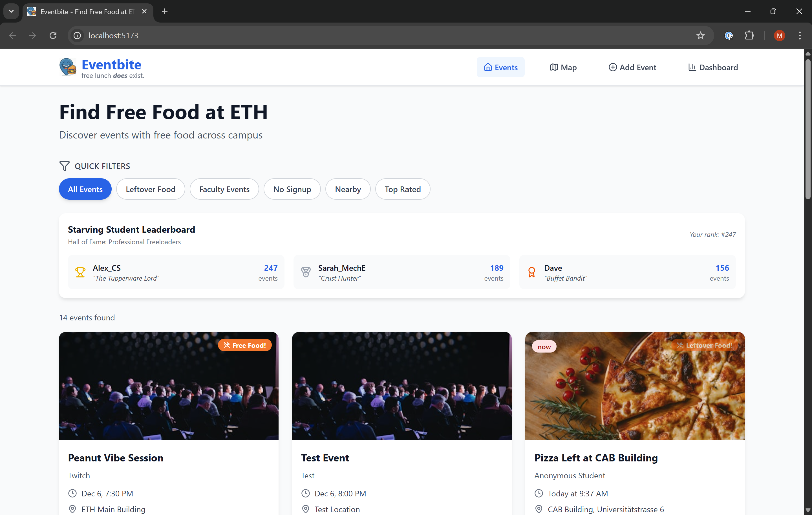Open a new browser tab
This screenshot has height=515, width=812.
pos(165,12)
